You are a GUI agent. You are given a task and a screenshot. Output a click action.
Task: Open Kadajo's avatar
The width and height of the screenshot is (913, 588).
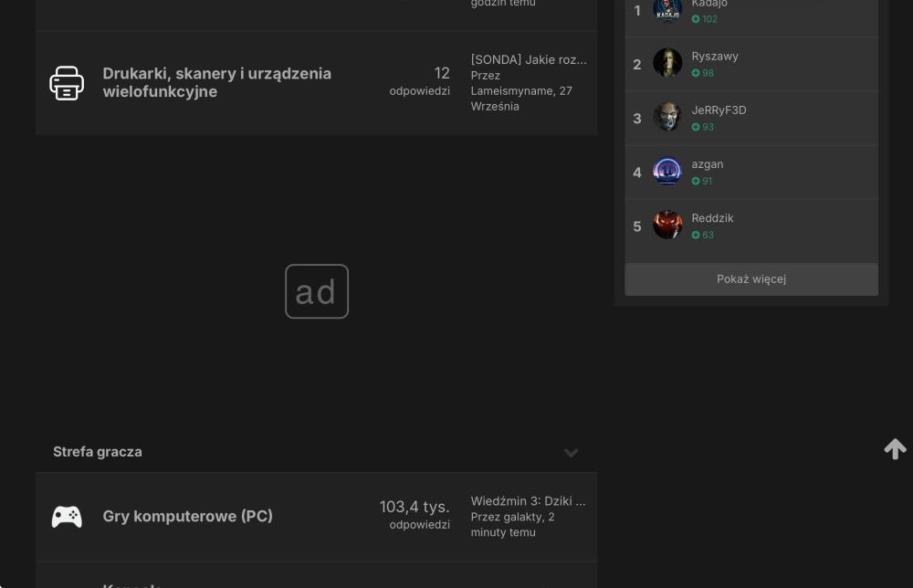(x=667, y=10)
